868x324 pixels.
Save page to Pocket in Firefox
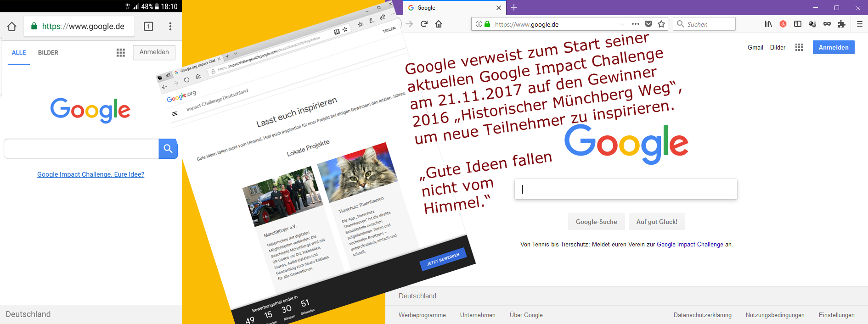point(648,24)
